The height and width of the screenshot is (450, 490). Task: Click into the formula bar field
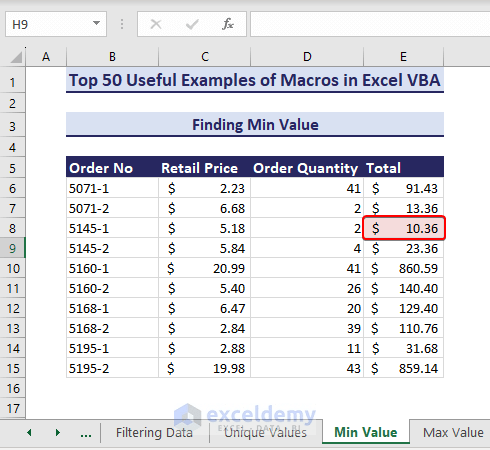[x=370, y=24]
